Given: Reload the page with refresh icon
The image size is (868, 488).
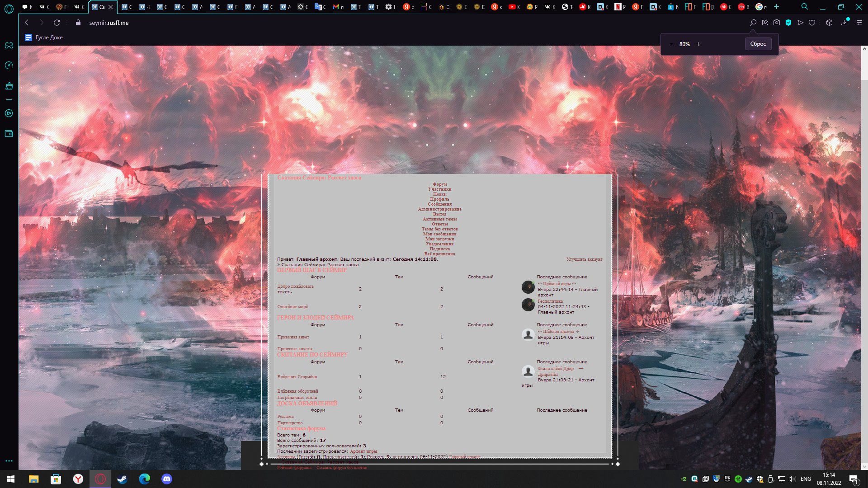Looking at the screenshot, I should point(57,23).
